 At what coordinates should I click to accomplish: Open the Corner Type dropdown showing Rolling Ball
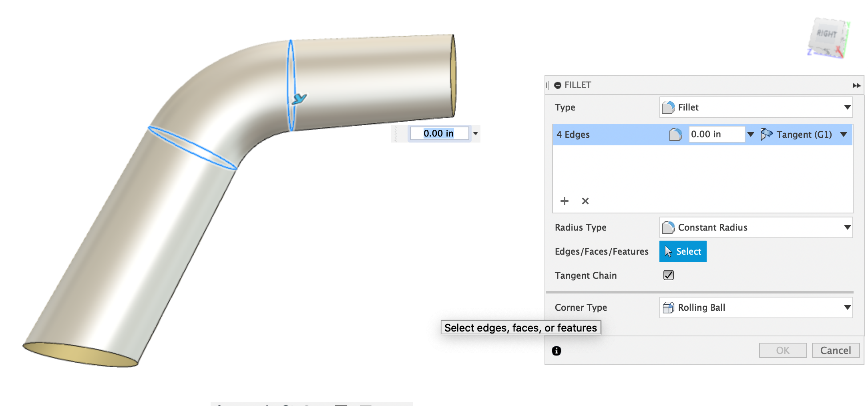847,308
